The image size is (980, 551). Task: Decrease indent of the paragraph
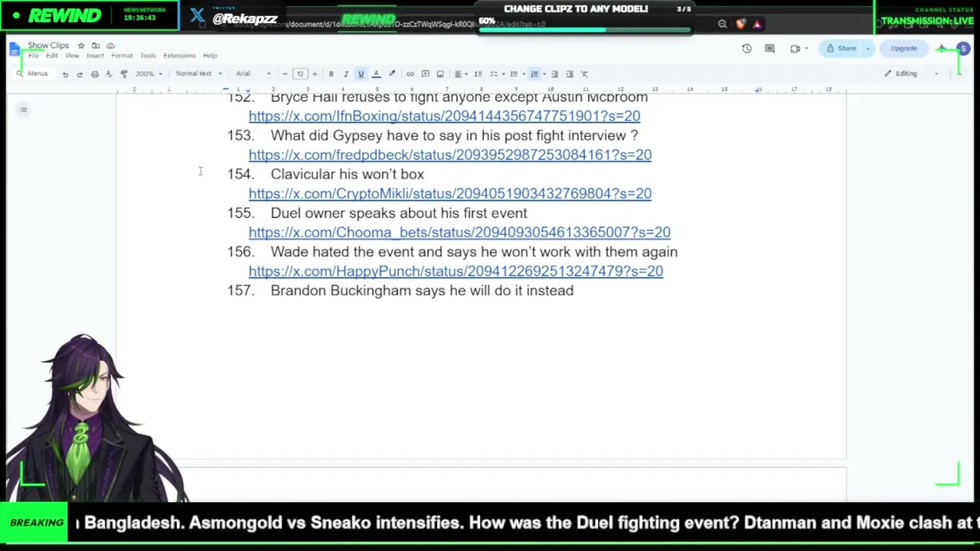[555, 74]
